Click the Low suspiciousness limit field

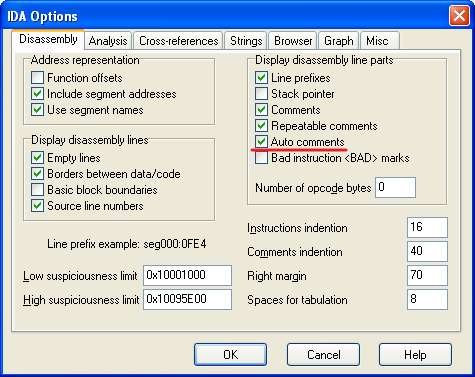click(x=187, y=275)
